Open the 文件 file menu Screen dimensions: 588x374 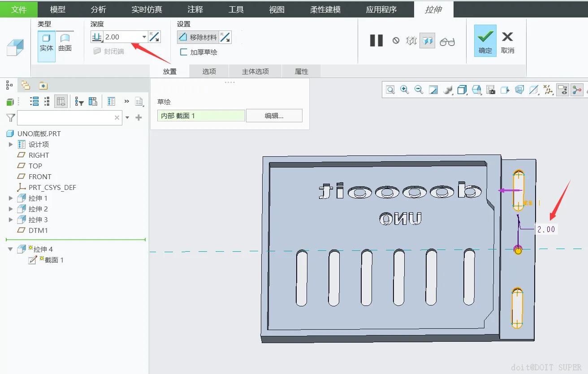[19, 9]
